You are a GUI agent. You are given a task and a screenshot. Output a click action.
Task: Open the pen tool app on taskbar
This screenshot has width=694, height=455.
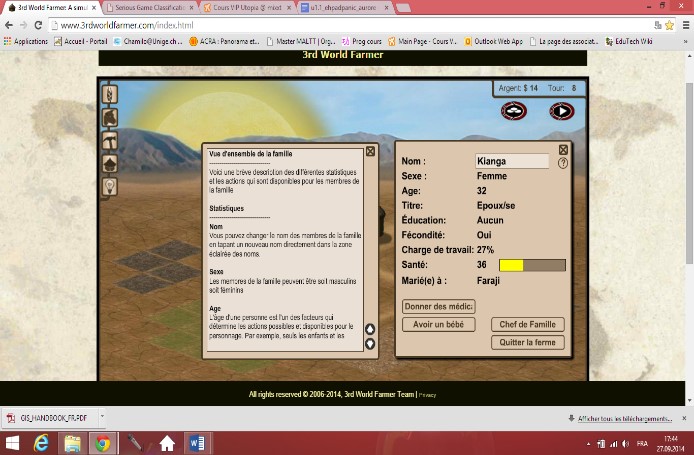click(x=135, y=443)
